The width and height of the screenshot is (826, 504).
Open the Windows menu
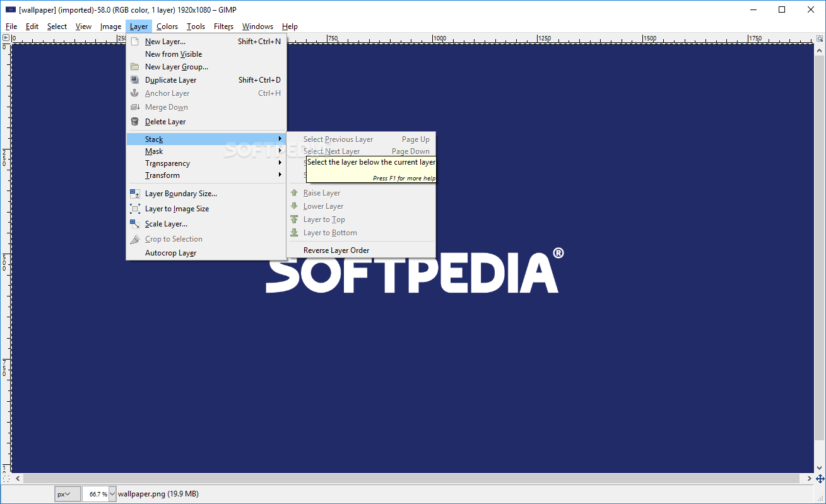pyautogui.click(x=257, y=26)
